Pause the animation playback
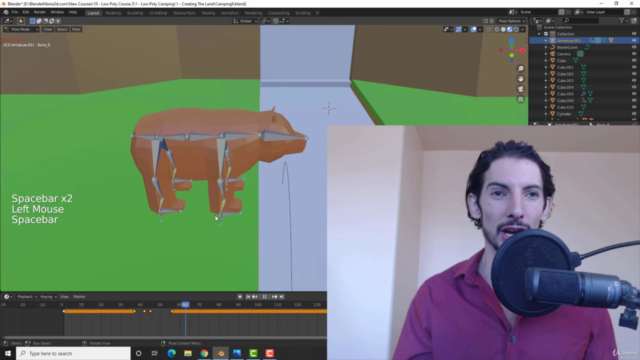Screen dimensions: 640x360 click(x=264, y=297)
